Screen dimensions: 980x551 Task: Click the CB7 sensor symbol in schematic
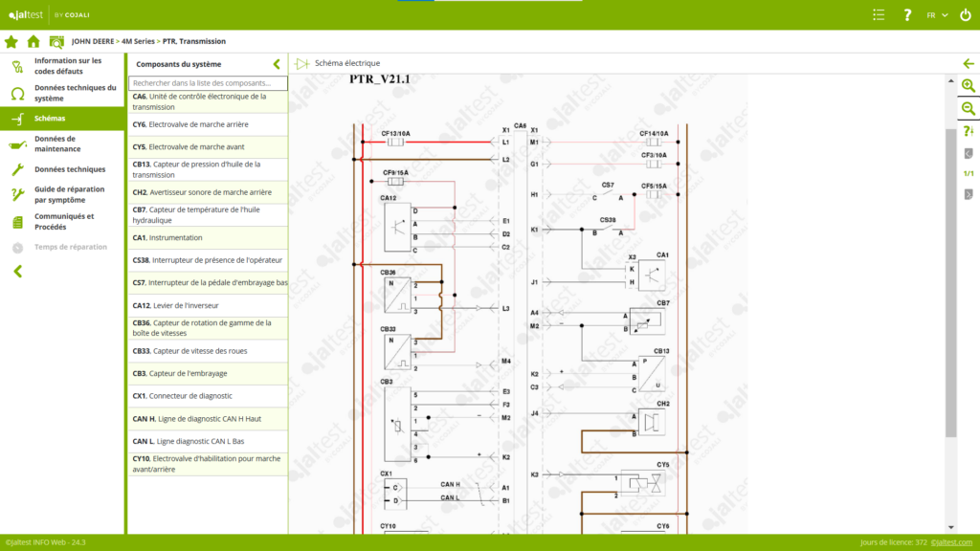(x=647, y=321)
